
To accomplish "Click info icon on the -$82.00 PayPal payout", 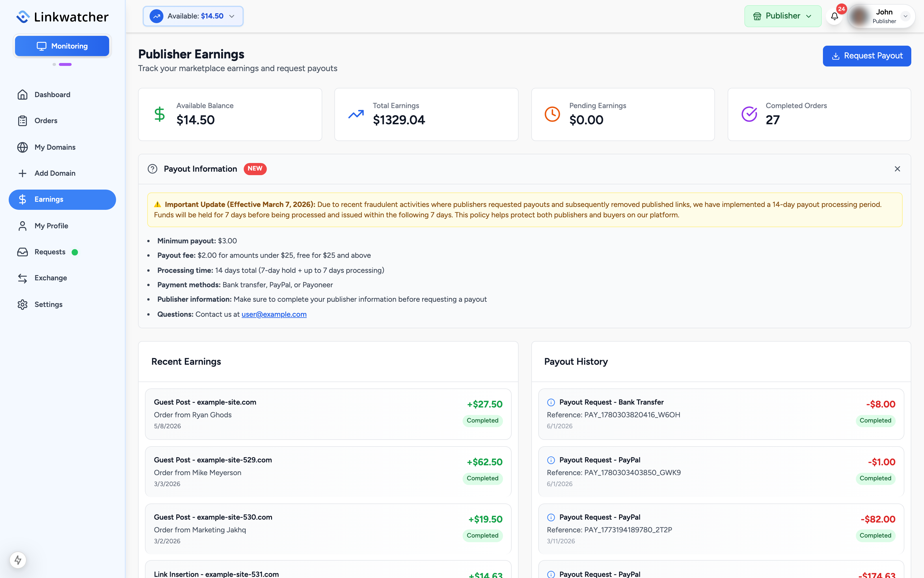I will click(x=551, y=517).
